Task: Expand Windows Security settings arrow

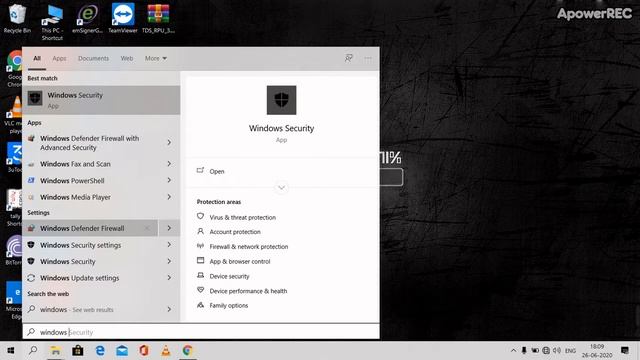Action: 169,245
